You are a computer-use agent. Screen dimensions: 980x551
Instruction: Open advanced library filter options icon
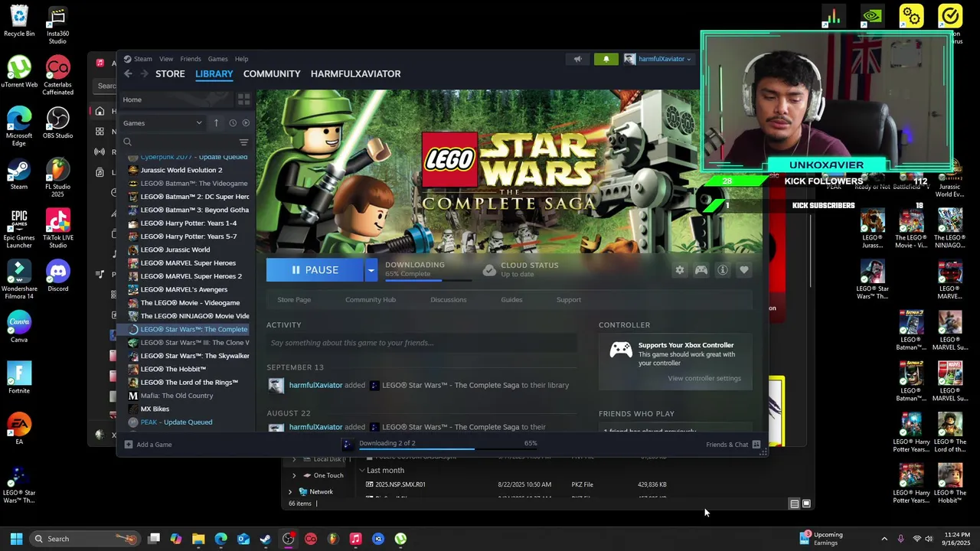pos(243,142)
